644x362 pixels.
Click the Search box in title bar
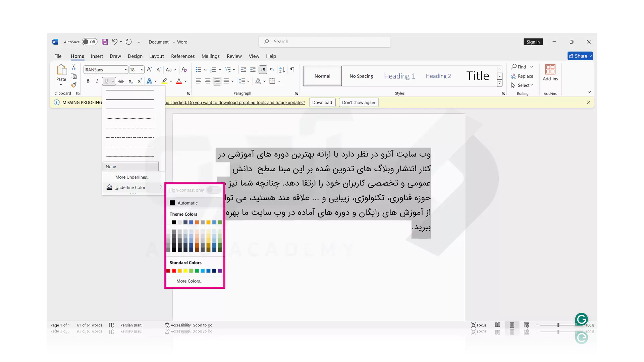pos(325,42)
